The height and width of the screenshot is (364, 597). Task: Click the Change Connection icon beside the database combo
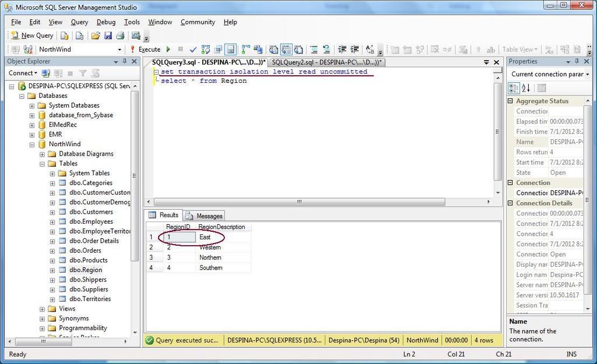point(28,50)
